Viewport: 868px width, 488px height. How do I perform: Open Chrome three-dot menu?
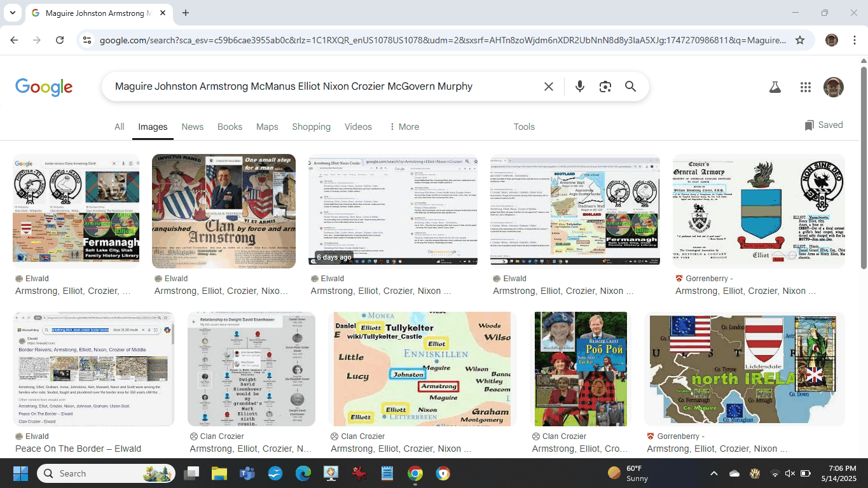pos(854,40)
